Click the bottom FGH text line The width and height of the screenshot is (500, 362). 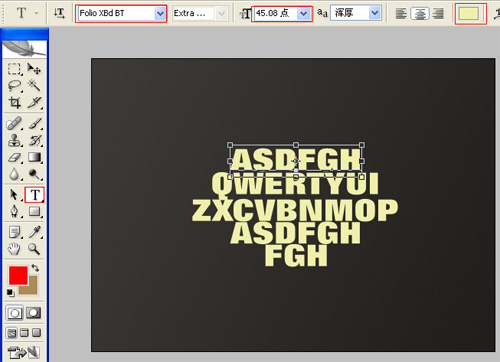click(296, 256)
